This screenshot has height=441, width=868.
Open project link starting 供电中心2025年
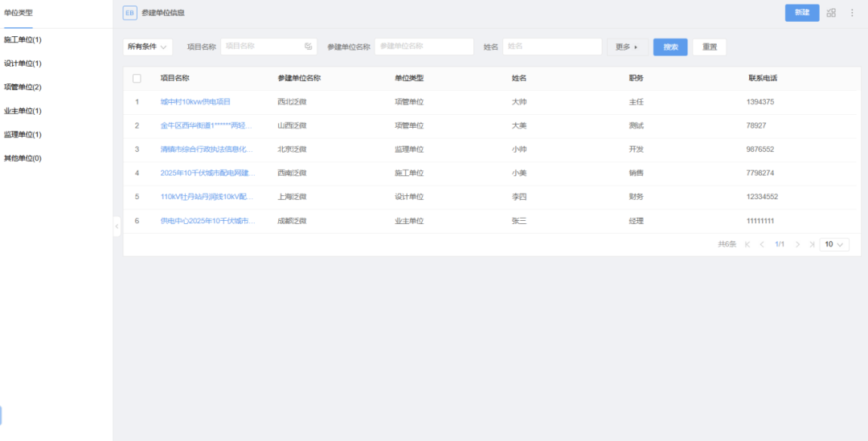208,221
